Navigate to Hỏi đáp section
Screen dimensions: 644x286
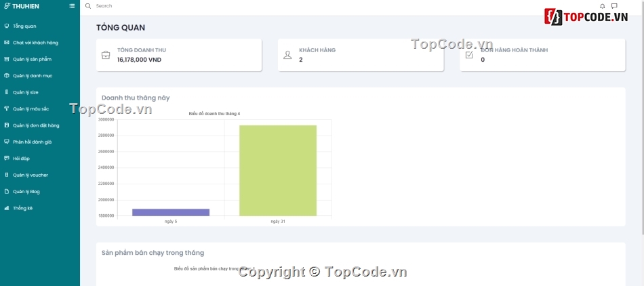(x=21, y=159)
